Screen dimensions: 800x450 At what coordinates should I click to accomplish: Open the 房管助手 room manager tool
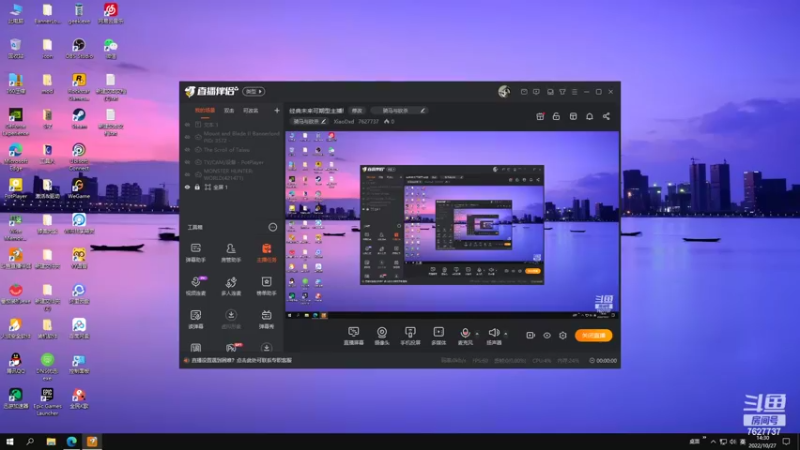tap(231, 253)
